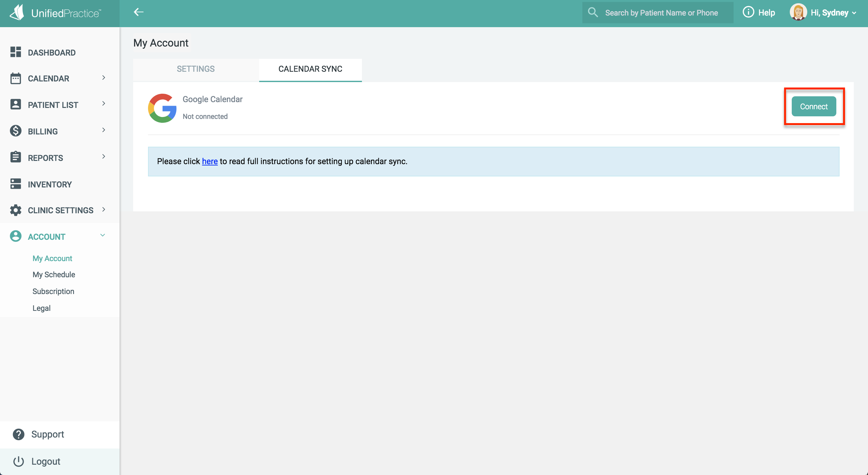Expand the Patient List chevron
Image resolution: width=868 pixels, height=475 pixels.
(103, 104)
